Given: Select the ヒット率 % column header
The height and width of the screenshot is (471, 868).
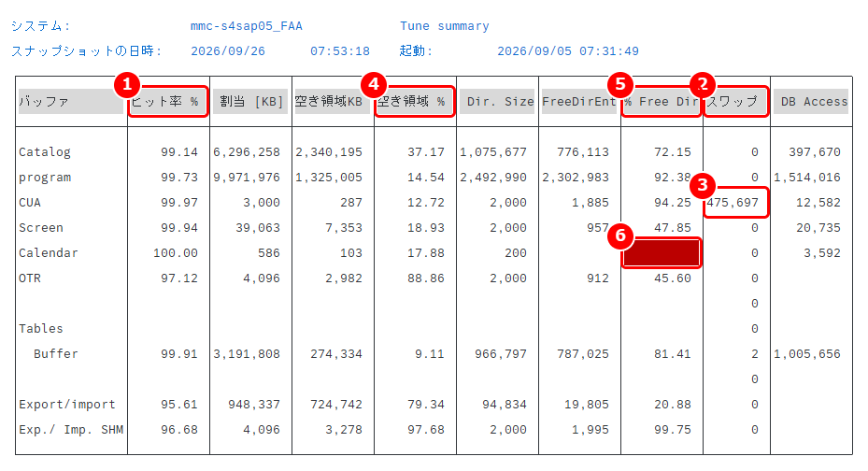Looking at the screenshot, I should point(168,101).
